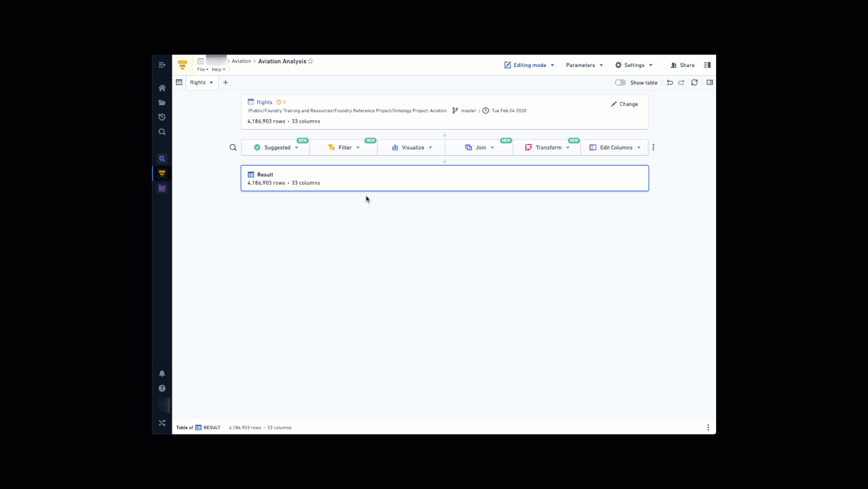Screen dimensions: 868x489
Task: Open the Editing mode dropdown
Action: [529, 65]
